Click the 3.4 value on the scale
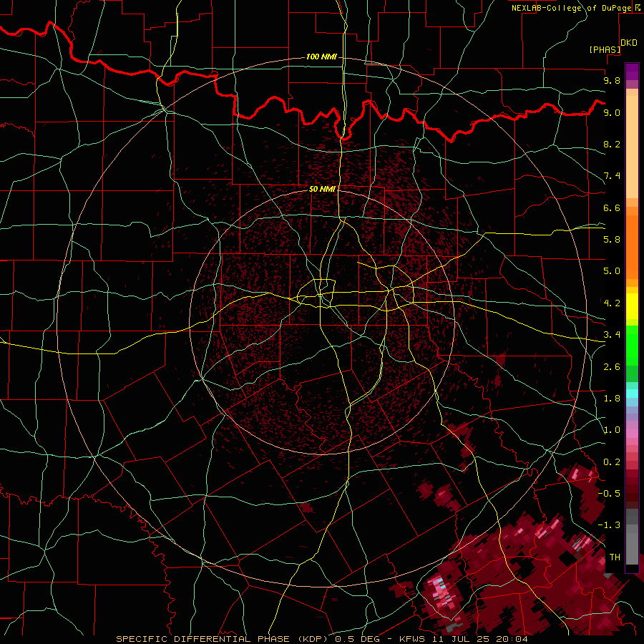This screenshot has height=644, width=644. 612,335
